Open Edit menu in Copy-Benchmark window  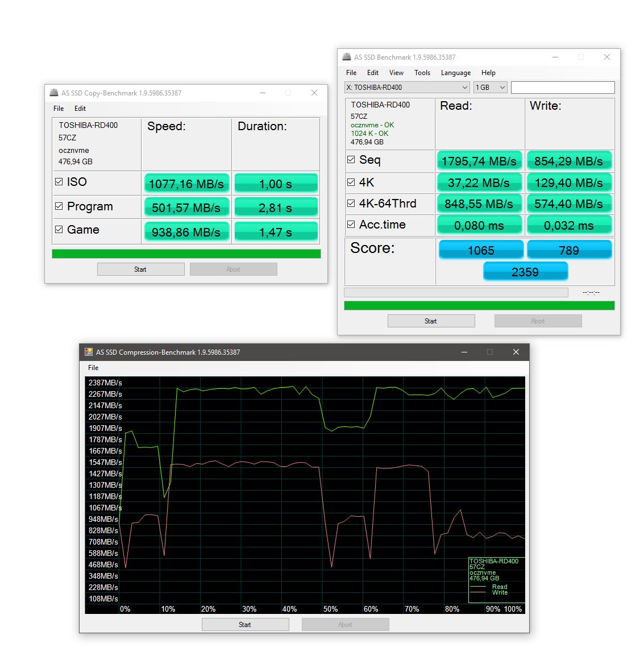tap(80, 109)
